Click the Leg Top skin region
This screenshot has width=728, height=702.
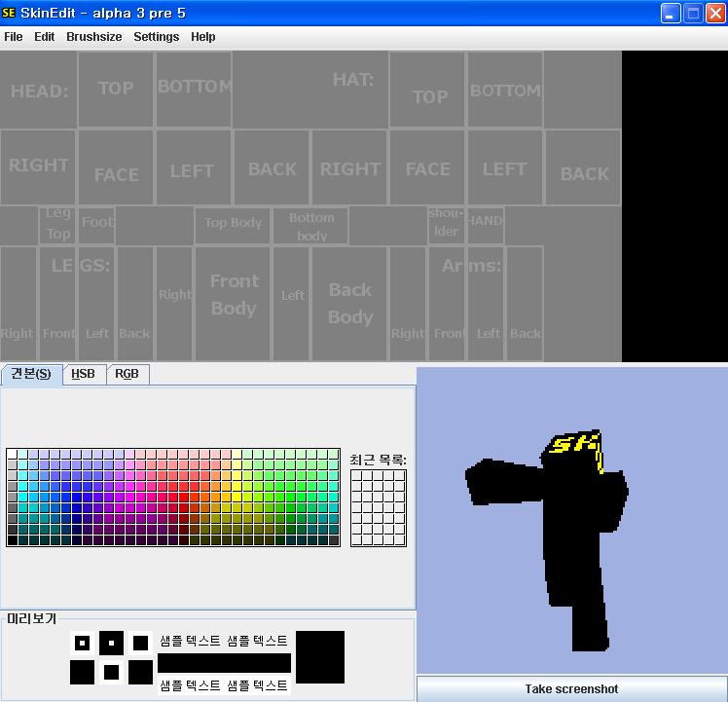57,225
